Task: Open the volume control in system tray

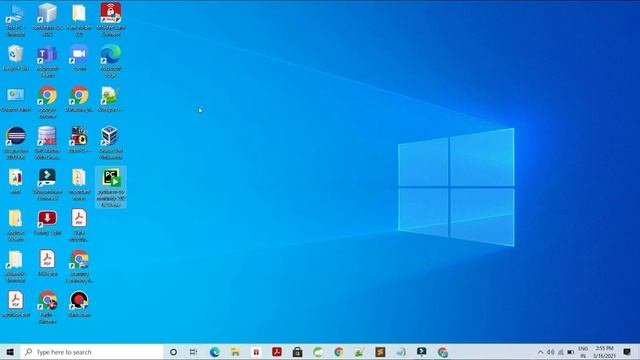Action: (551, 352)
